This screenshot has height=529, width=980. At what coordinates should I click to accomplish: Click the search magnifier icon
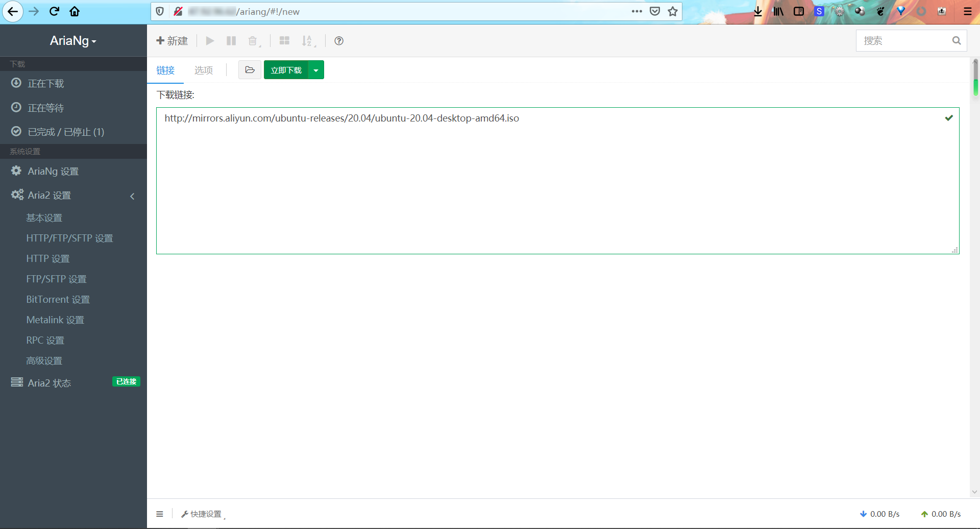point(957,40)
